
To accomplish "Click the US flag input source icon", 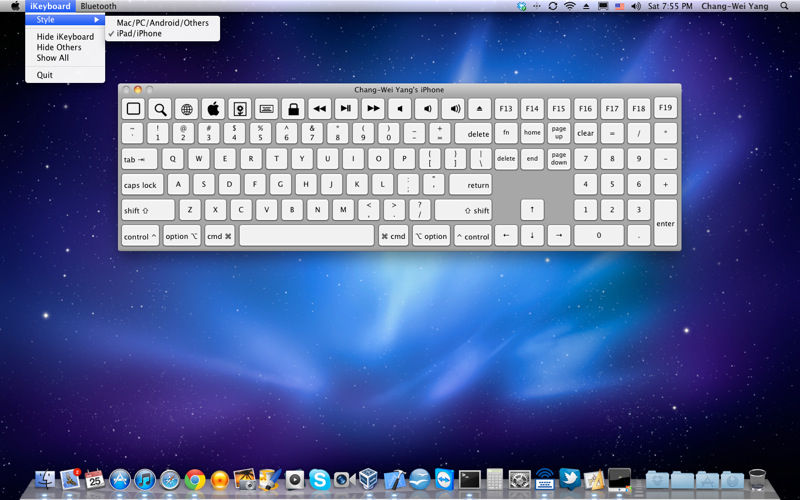I will tap(619, 6).
